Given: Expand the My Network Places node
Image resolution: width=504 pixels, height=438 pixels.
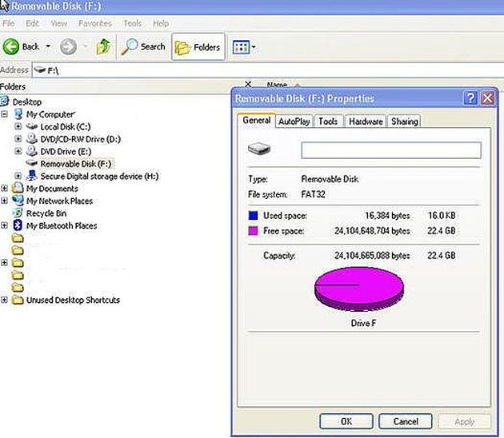Looking at the screenshot, I should click(x=4, y=201).
